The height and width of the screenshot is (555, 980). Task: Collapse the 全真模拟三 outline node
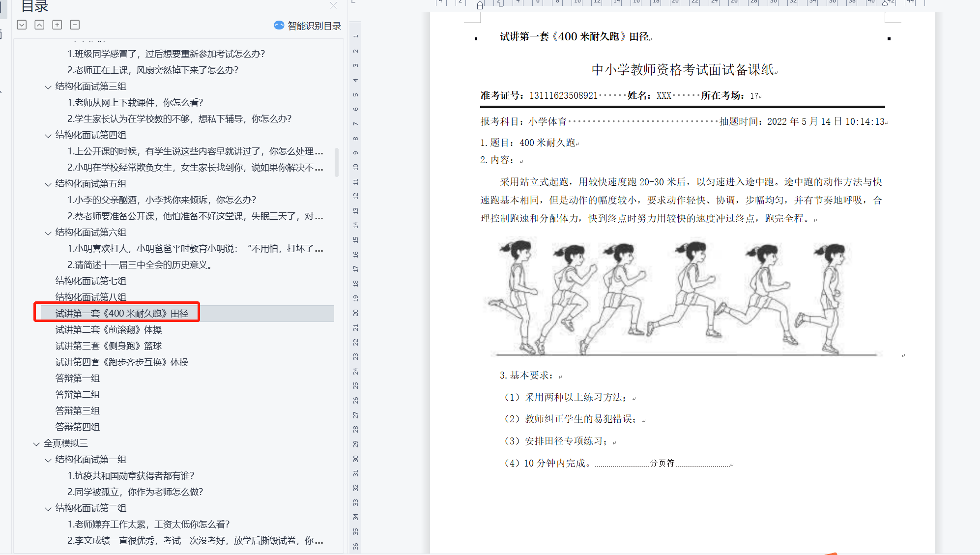point(36,444)
